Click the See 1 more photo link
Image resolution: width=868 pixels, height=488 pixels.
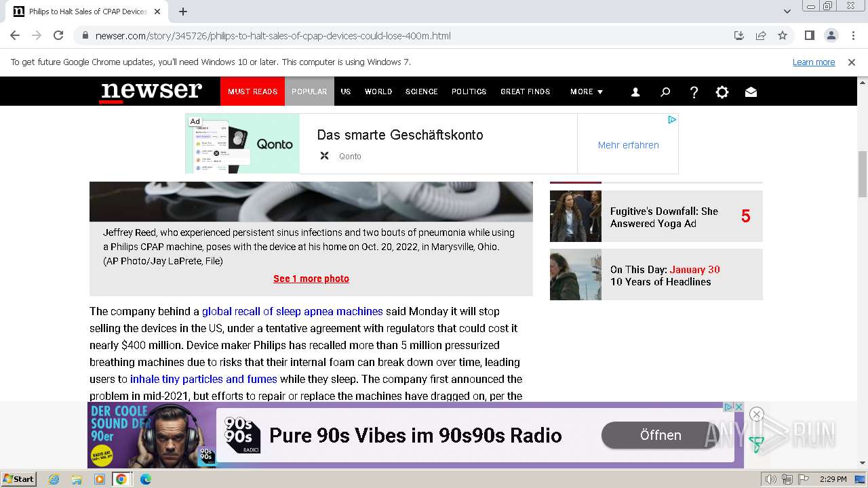coord(311,279)
